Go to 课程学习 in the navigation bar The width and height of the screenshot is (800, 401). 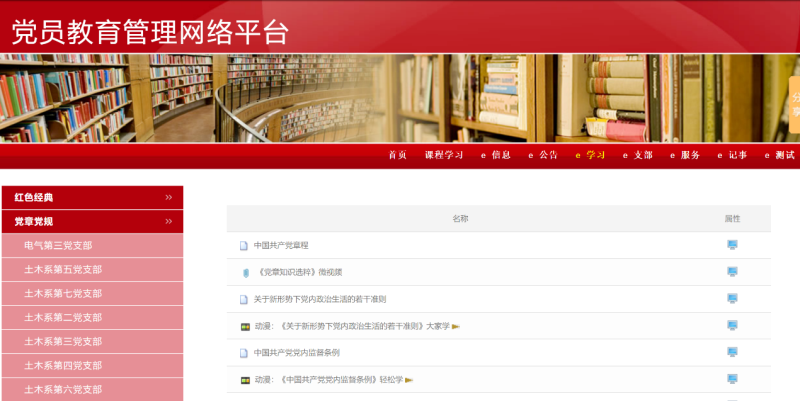(x=444, y=155)
